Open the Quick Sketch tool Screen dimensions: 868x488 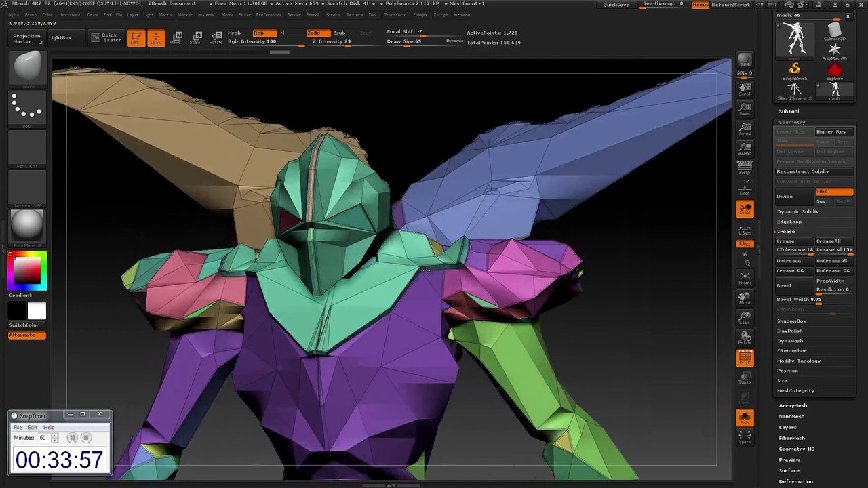pyautogui.click(x=106, y=38)
